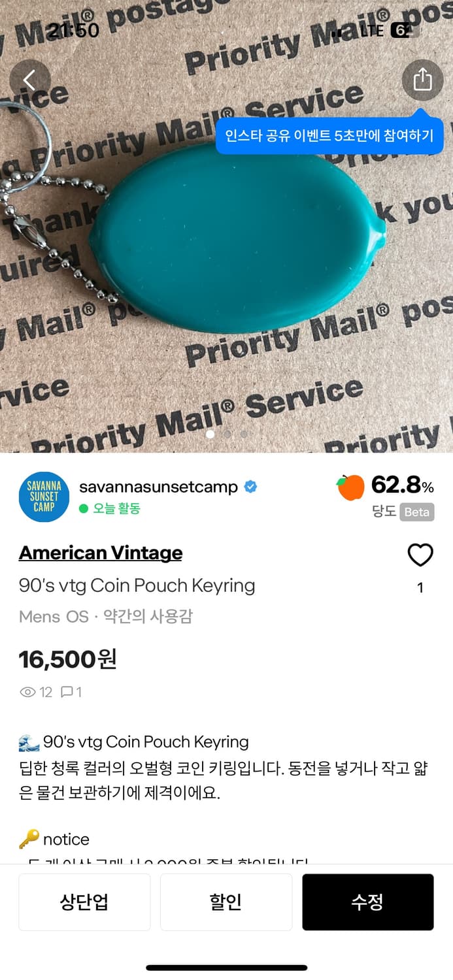Open the comment bubble icon
453x980 pixels.
tap(67, 692)
